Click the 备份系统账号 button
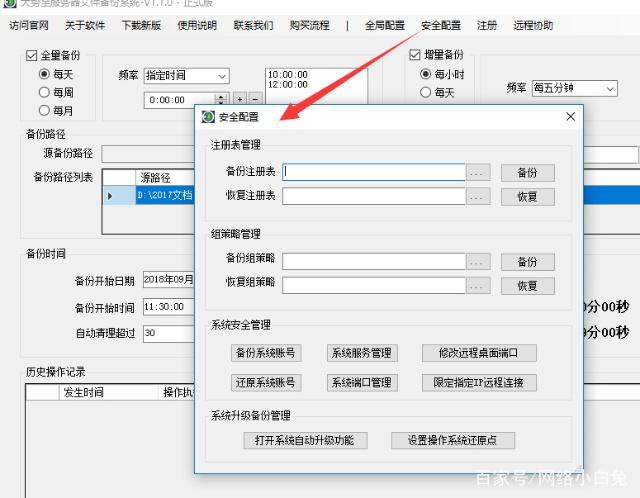 tap(266, 353)
